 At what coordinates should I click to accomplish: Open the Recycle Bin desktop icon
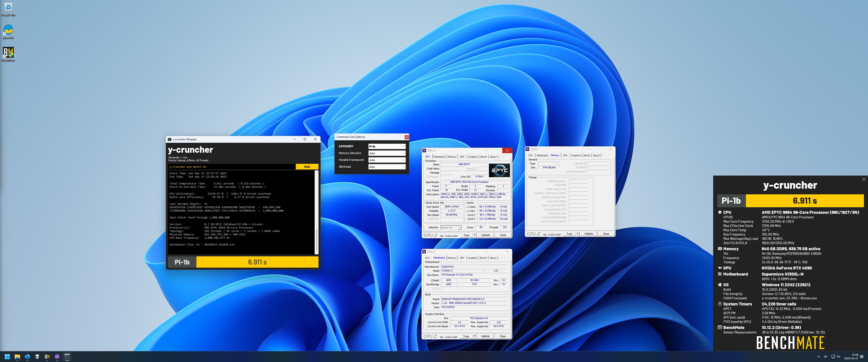(8, 10)
